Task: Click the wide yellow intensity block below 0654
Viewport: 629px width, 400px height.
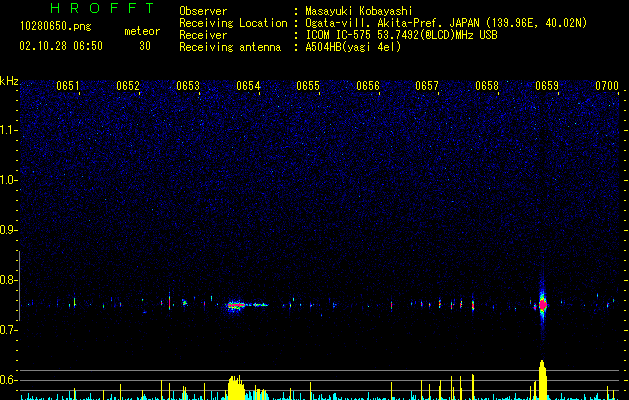Action: 236,388
